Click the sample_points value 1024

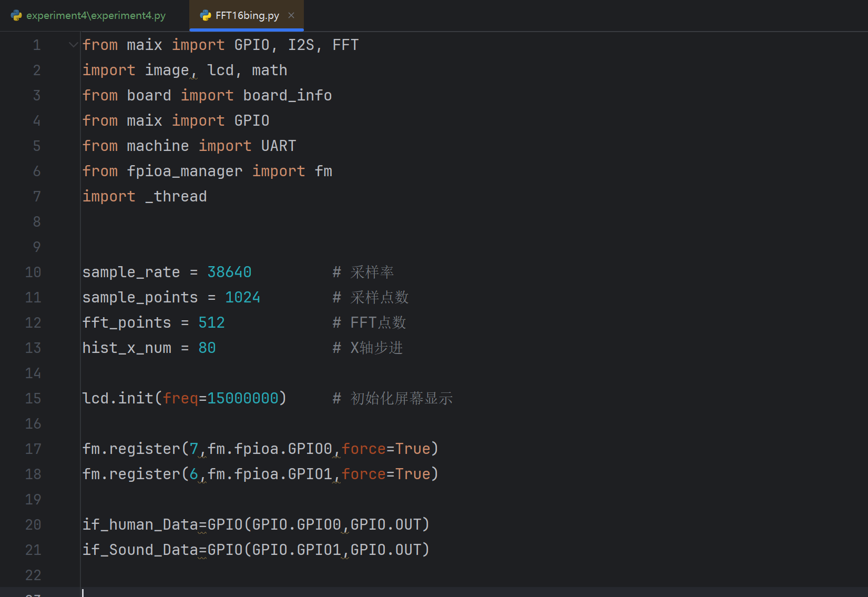click(x=242, y=297)
